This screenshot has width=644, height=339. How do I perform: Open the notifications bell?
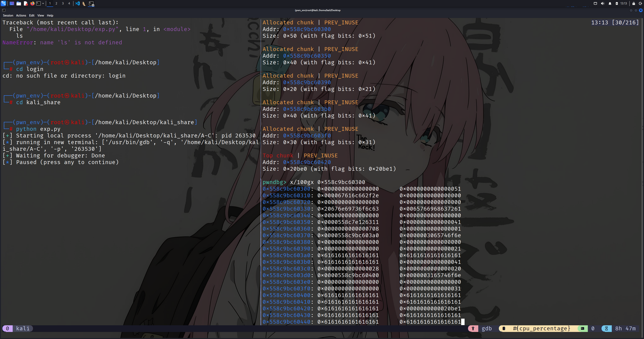click(610, 3)
